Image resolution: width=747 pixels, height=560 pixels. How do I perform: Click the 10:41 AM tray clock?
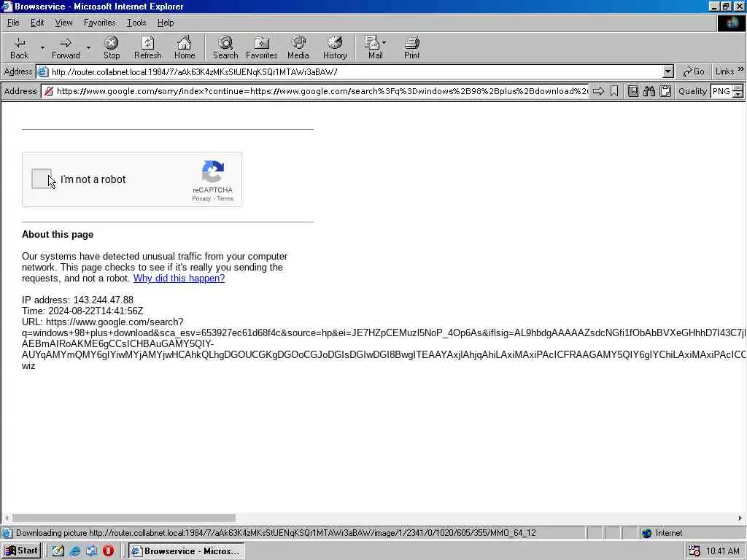tap(723, 551)
